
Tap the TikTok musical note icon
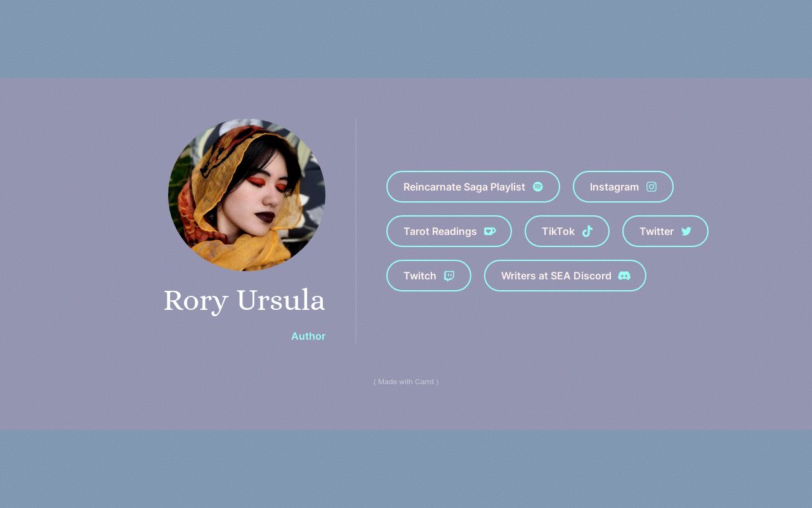coord(587,231)
